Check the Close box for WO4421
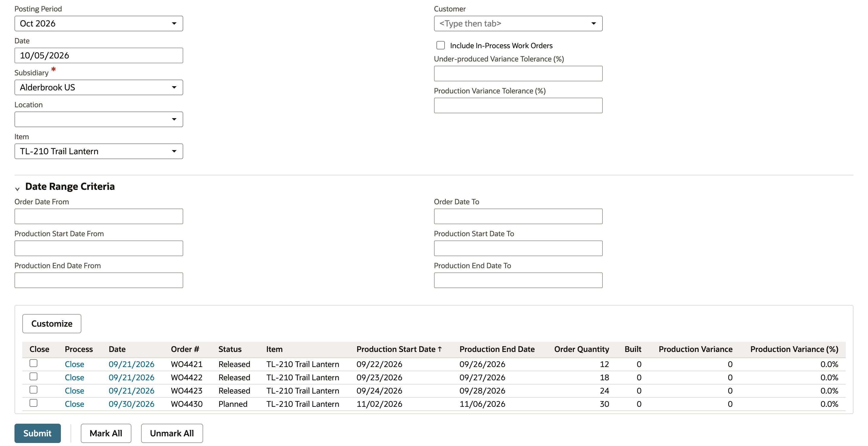This screenshot has width=868, height=446. tap(33, 363)
